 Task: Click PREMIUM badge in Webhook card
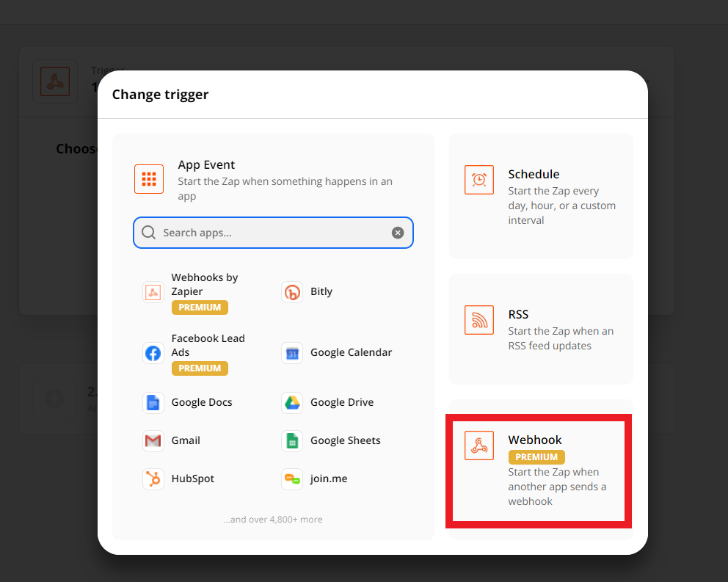536,457
